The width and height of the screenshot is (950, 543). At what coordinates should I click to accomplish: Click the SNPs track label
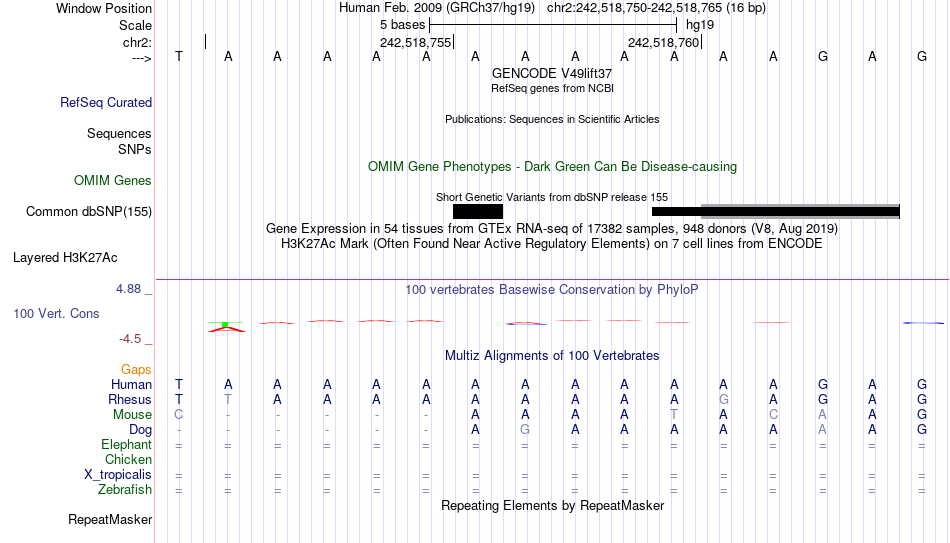135,149
